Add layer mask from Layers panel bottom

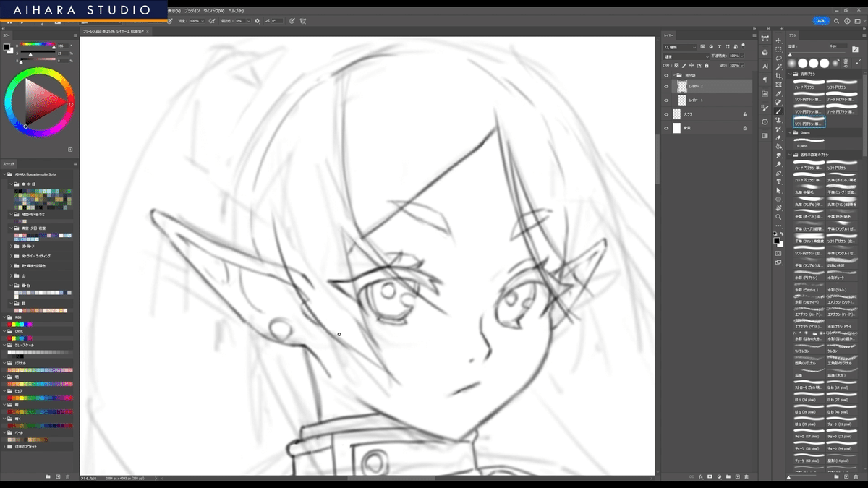tap(710, 476)
